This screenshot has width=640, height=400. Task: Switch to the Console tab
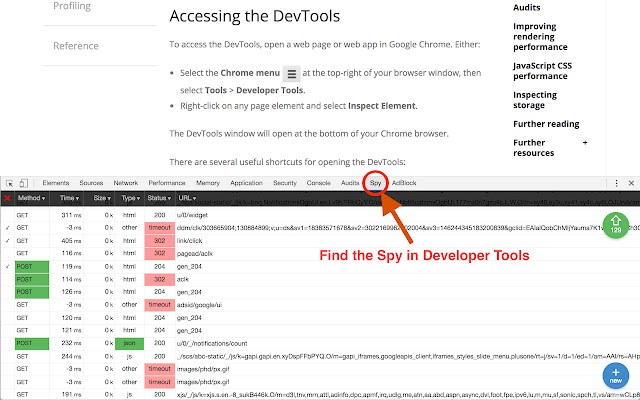coord(319,183)
